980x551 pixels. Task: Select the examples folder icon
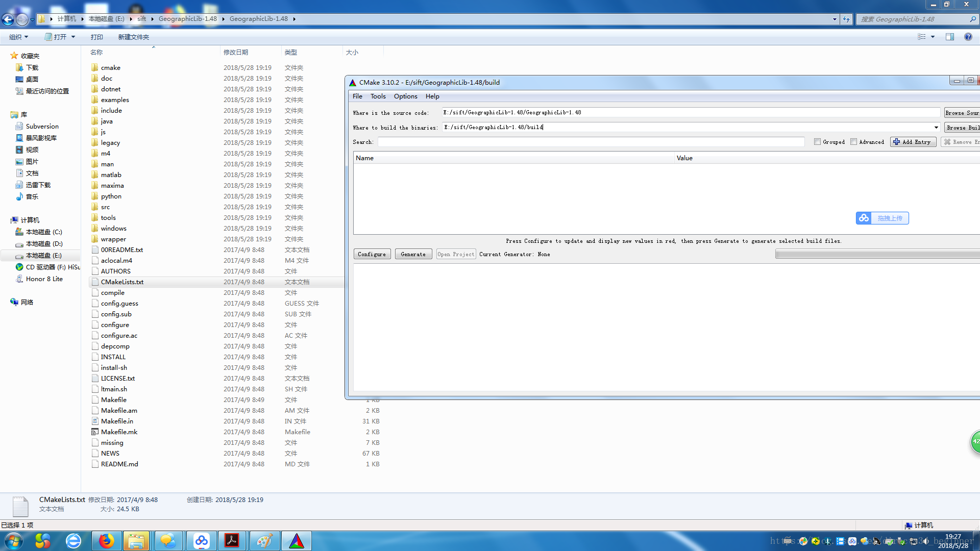(x=95, y=99)
